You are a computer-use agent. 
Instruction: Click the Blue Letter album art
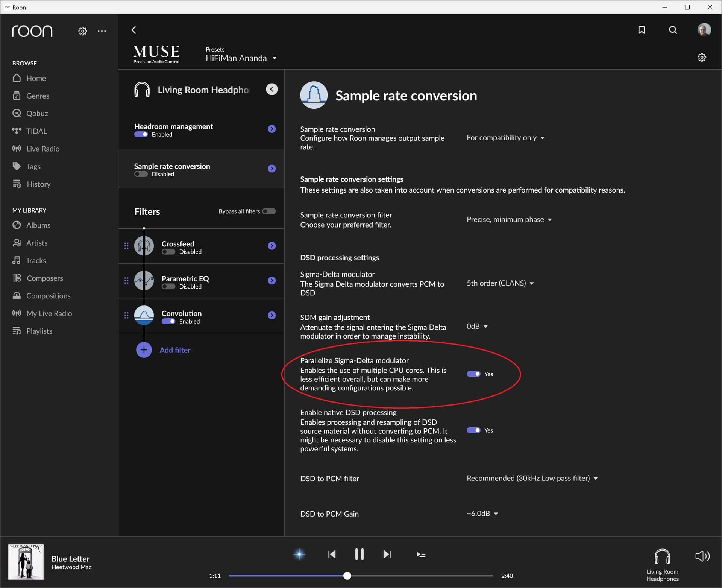26,562
